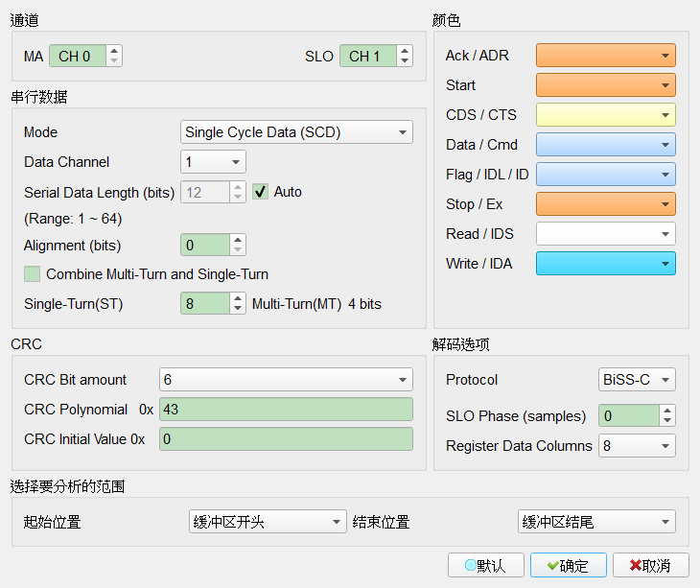700x588 pixels.
Task: Open the Data Channel dropdown
Action: tap(213, 161)
